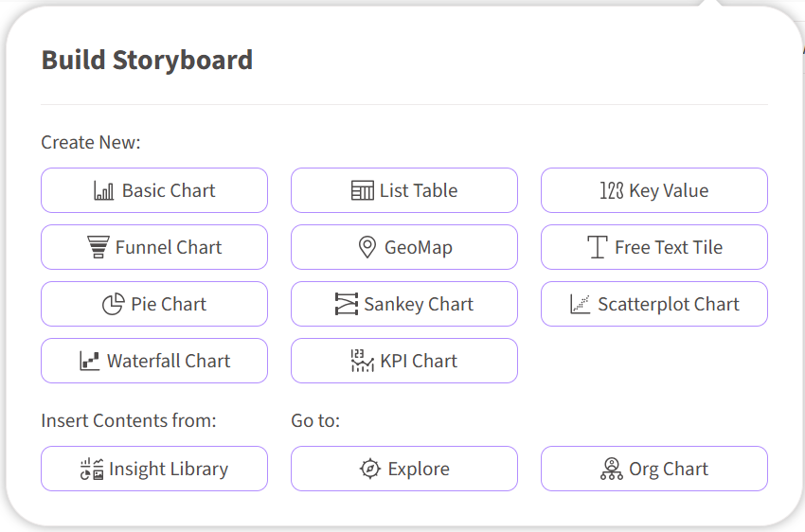Click the Free Text Tile T icon
The height and width of the screenshot is (532, 805).
(597, 247)
